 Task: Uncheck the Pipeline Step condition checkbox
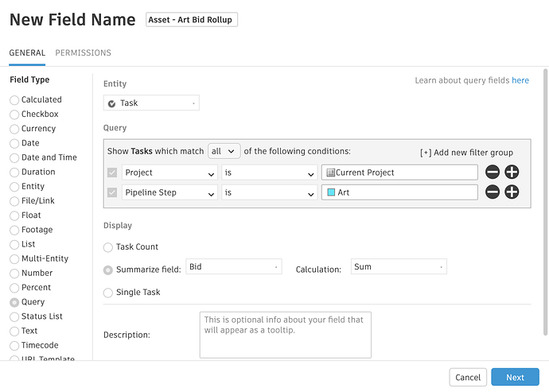pos(112,192)
